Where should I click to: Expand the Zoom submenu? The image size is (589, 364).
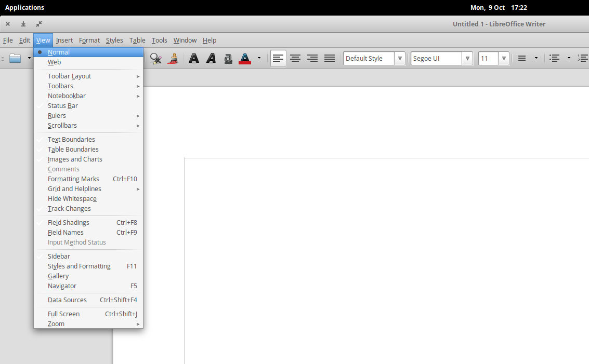pos(56,323)
